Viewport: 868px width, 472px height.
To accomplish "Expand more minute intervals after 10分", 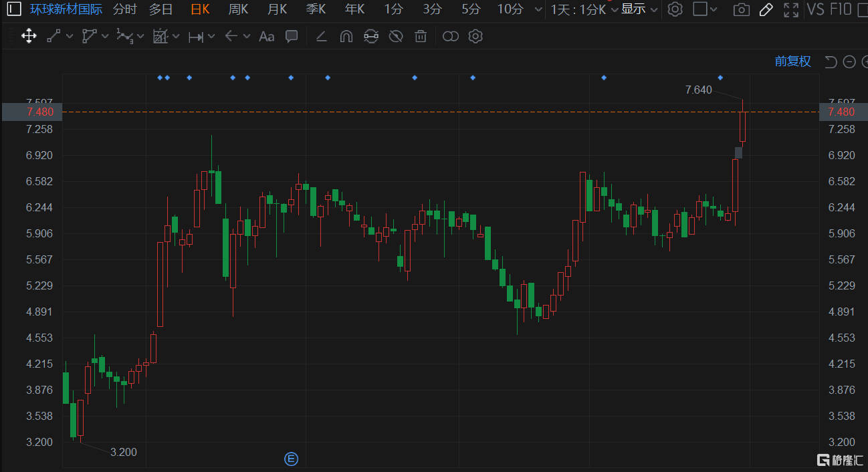I will (539, 9).
